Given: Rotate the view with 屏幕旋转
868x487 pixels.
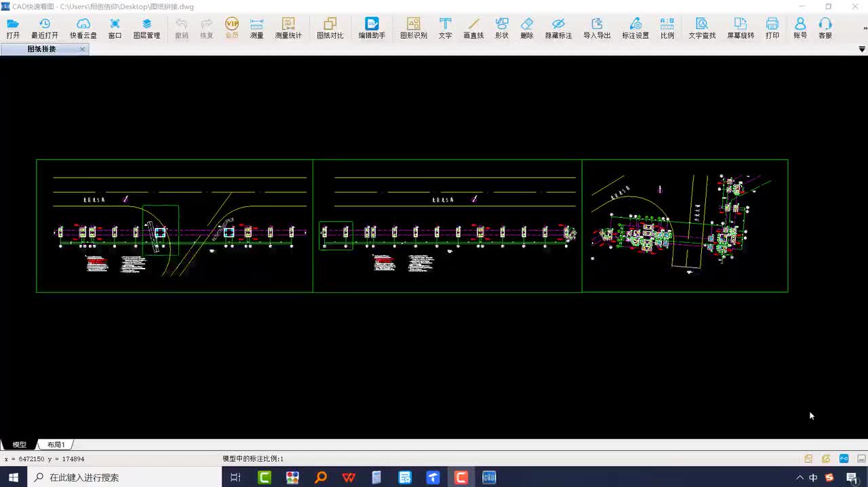Looking at the screenshot, I should point(741,28).
